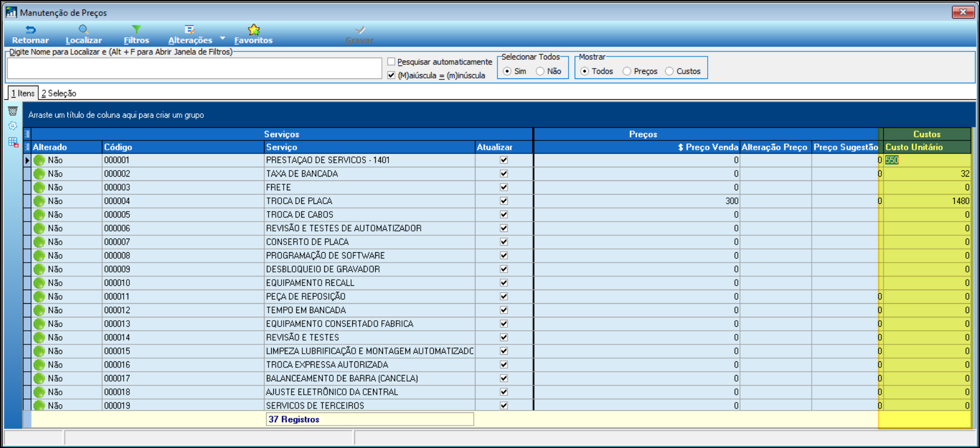
Task: Select service PROGRAMAÇÃO DE SOFTWARE
Action: pyautogui.click(x=370, y=256)
